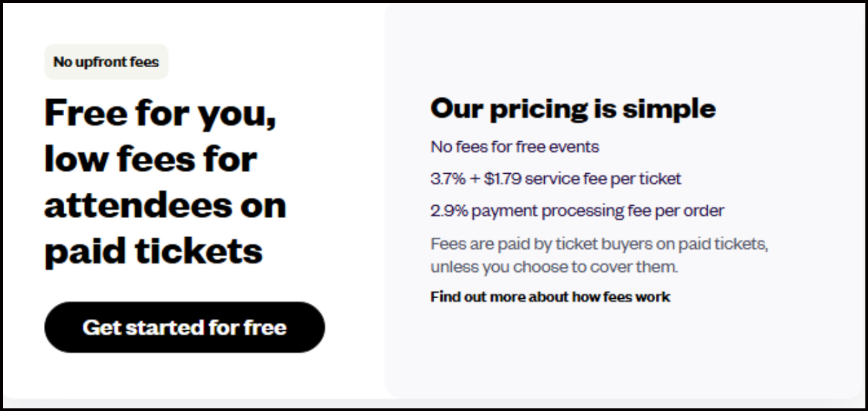Screen dimensions: 868x411
Task: Click the 'paid tickets' headline line
Action: [x=154, y=250]
